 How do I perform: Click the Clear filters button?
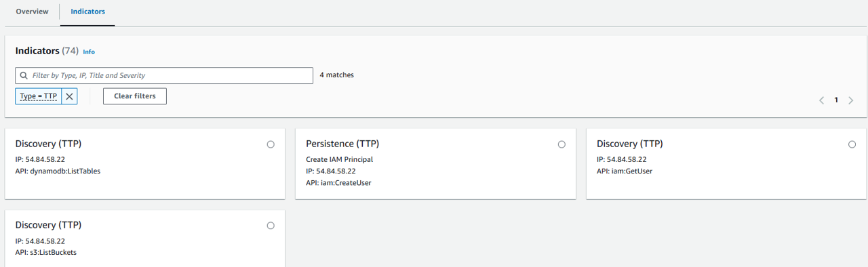pyautogui.click(x=135, y=96)
